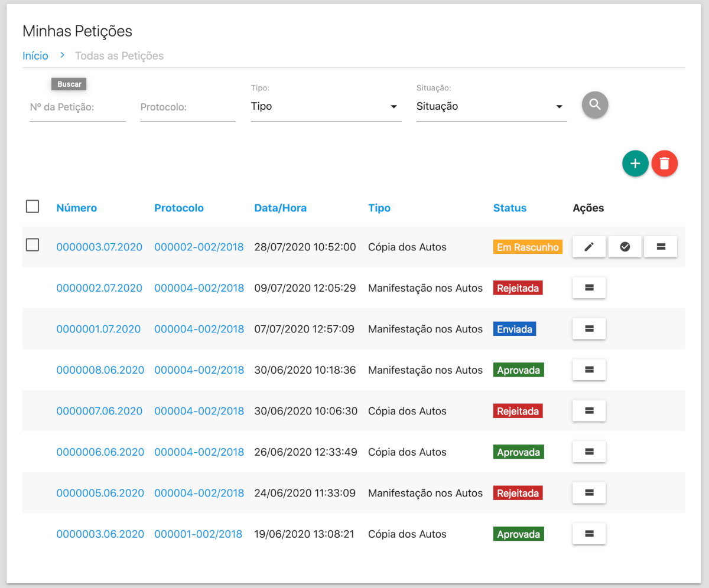Open protocol link in row 0000001.07.2020
The image size is (709, 588).
tap(199, 329)
